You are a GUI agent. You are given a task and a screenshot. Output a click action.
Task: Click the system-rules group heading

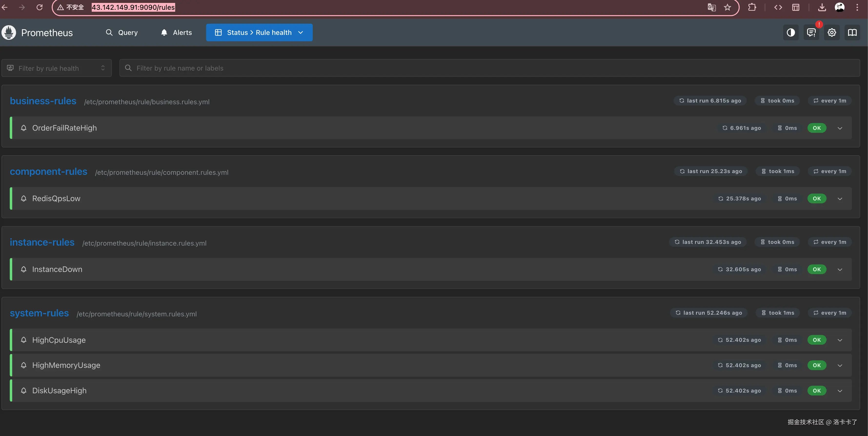point(40,313)
